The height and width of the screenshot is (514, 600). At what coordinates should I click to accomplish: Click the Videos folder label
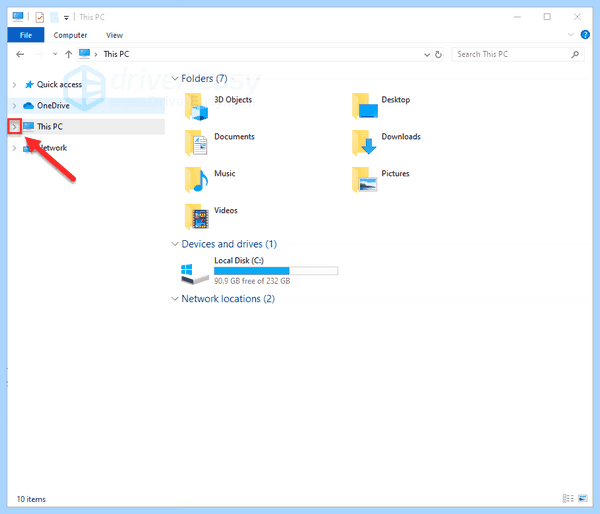pyautogui.click(x=226, y=210)
